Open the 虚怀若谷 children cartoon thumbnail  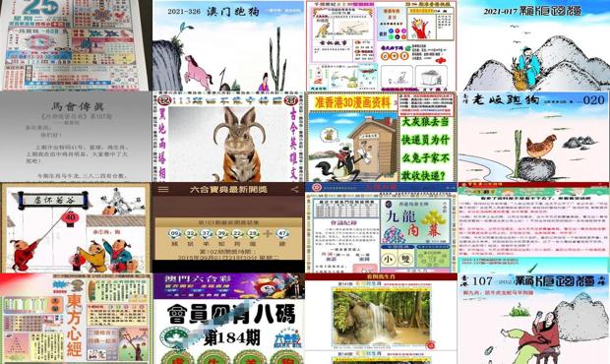click(x=76, y=227)
